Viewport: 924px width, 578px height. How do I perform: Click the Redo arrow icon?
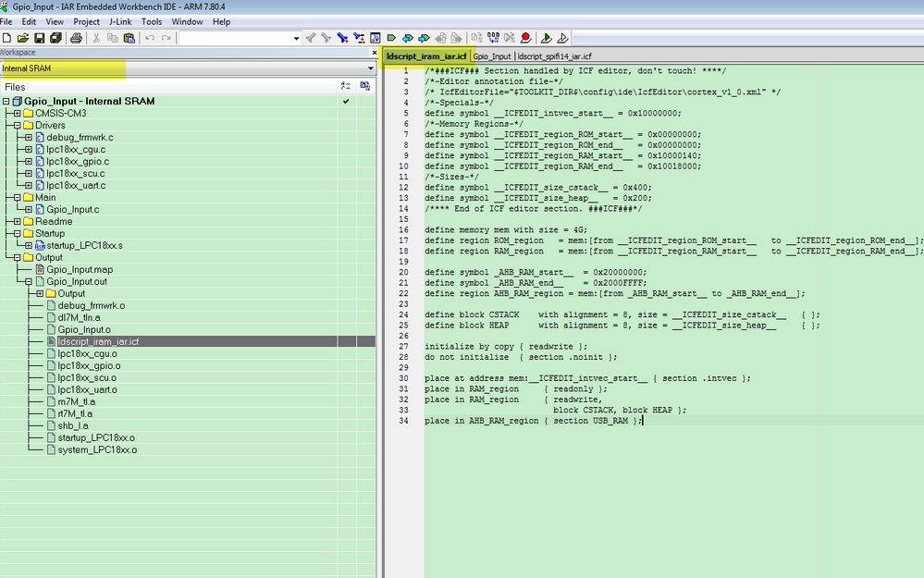point(166,38)
